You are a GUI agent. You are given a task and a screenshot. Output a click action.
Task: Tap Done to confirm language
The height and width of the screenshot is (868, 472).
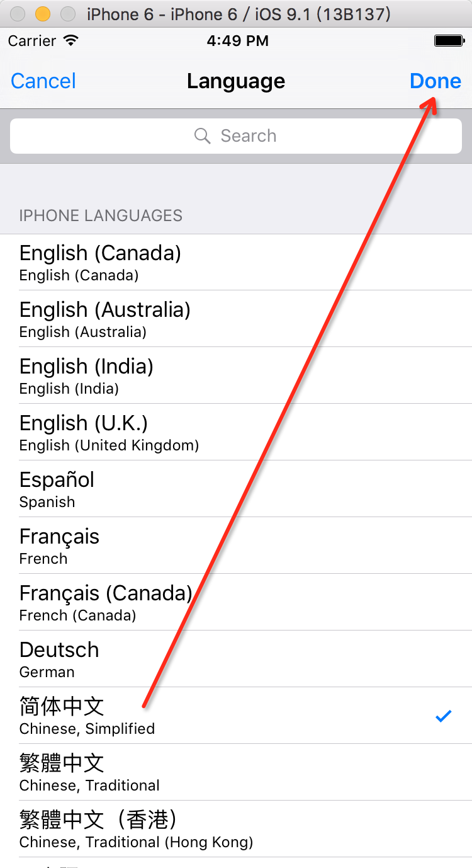click(x=435, y=81)
